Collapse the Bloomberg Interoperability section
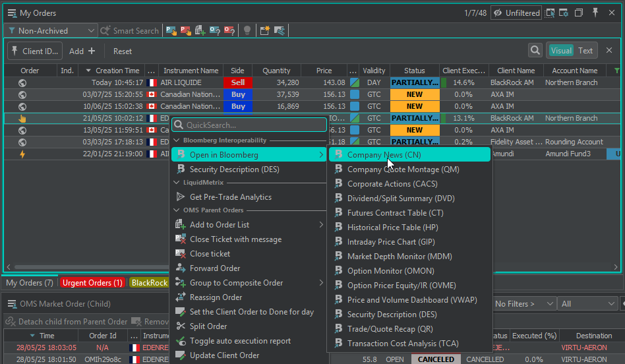Screen dimensions: 625x364 pos(177,140)
